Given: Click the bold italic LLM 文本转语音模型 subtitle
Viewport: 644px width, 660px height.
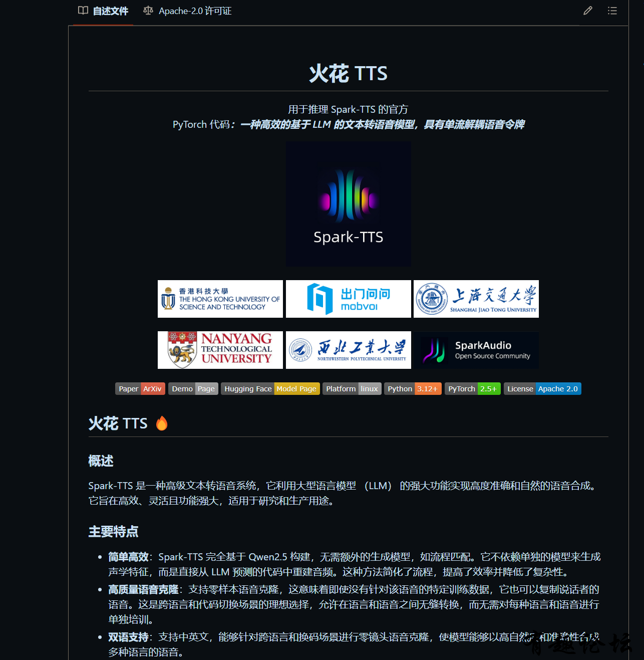Looking at the screenshot, I should pyautogui.click(x=383, y=124).
